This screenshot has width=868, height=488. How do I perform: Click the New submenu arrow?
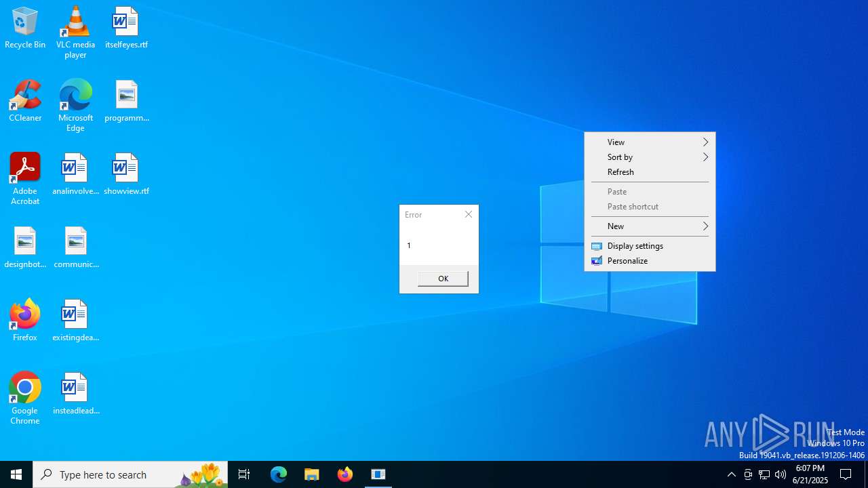tap(705, 226)
